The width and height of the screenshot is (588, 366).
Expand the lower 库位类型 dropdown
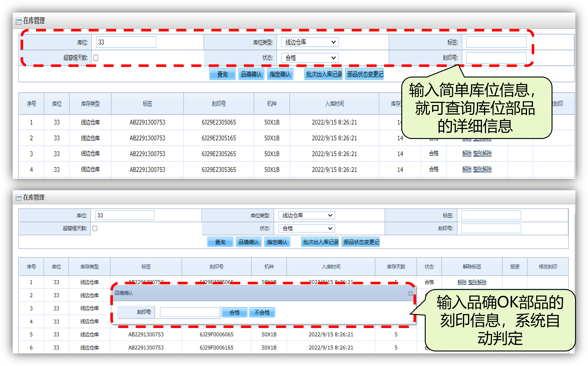tap(307, 215)
